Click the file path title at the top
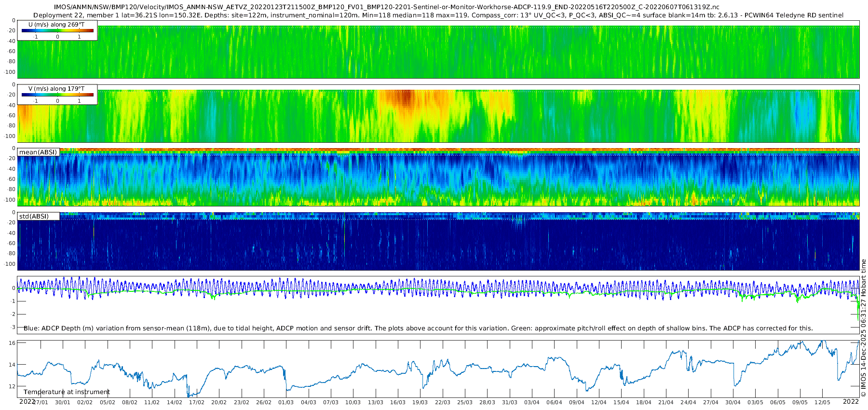The width and height of the screenshot is (868, 410). 386,7
